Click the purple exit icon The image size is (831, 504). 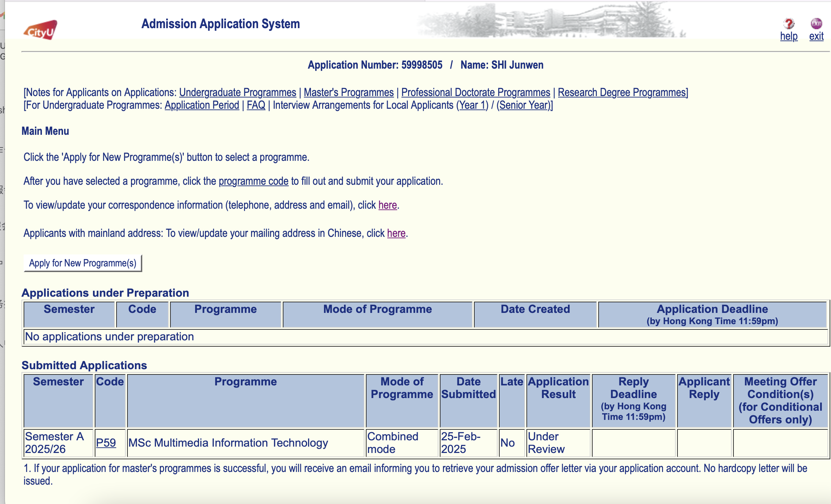coord(816,24)
